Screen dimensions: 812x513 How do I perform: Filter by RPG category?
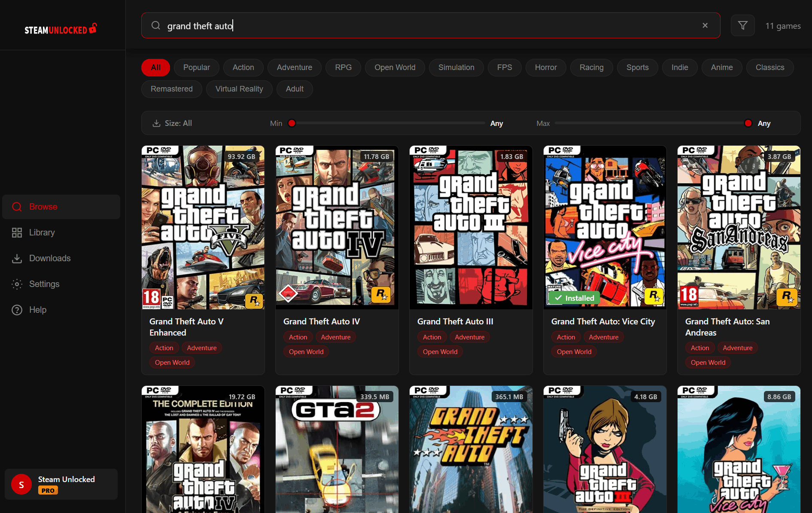[344, 67]
